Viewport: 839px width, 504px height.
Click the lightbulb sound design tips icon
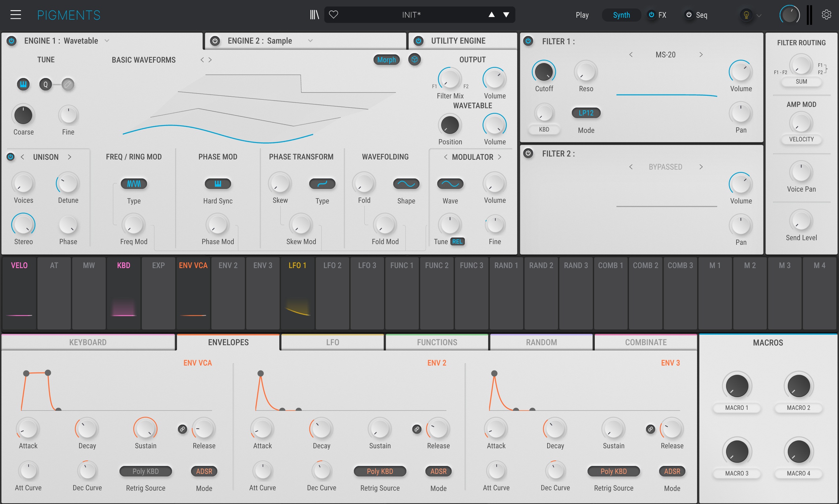[x=746, y=15]
